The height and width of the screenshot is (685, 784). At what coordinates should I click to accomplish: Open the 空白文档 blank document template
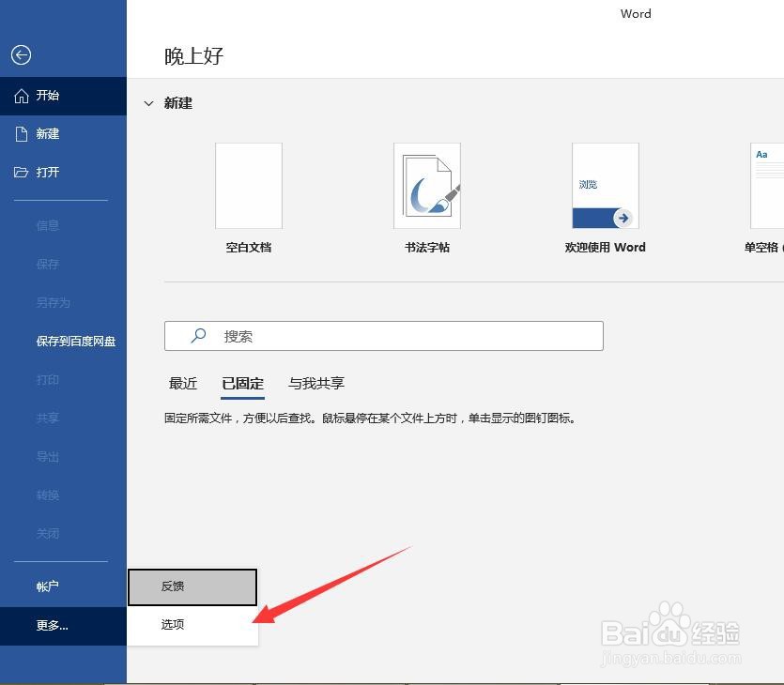pos(249,186)
